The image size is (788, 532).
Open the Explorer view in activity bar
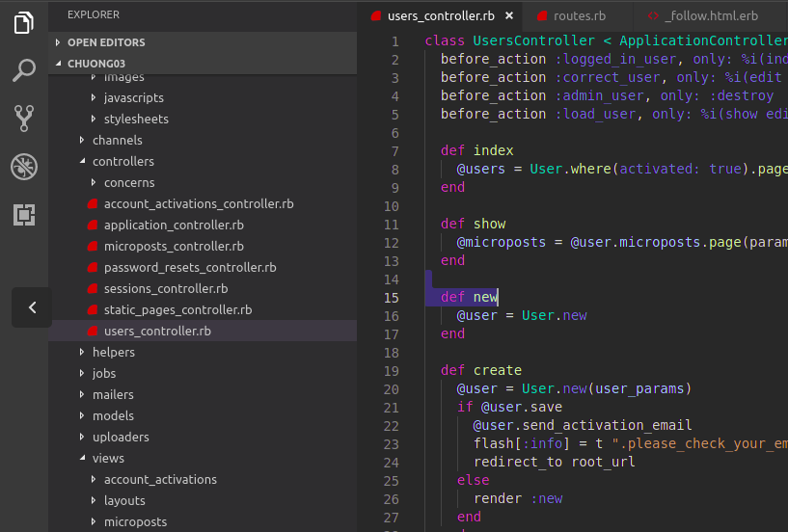[24, 23]
